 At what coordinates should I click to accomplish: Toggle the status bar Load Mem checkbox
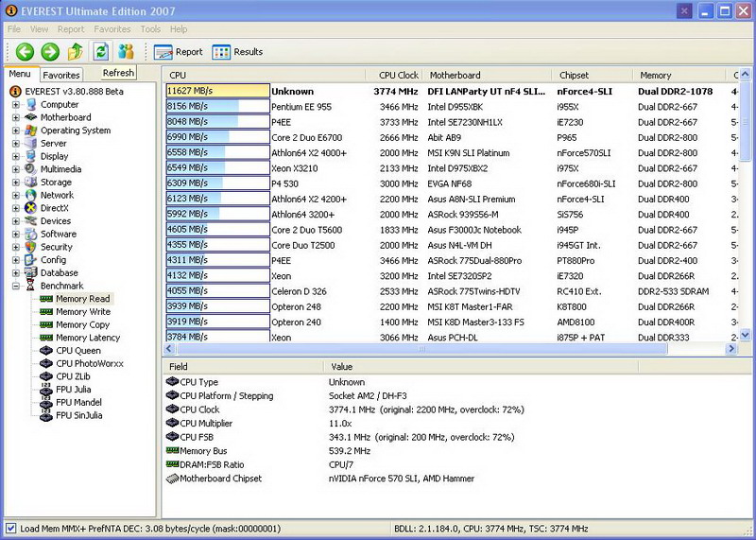click(10, 529)
